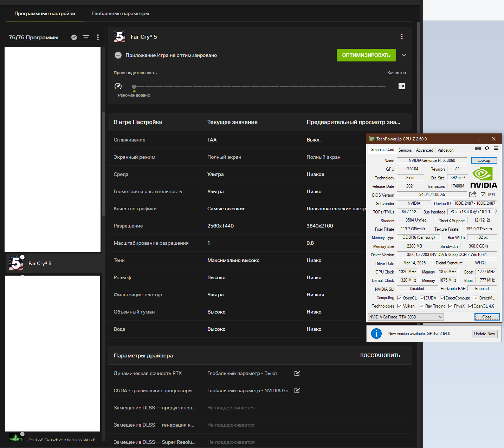Select the Graphics Card tab in GPU-Z
The width and height of the screenshot is (504, 448).
pos(382,150)
